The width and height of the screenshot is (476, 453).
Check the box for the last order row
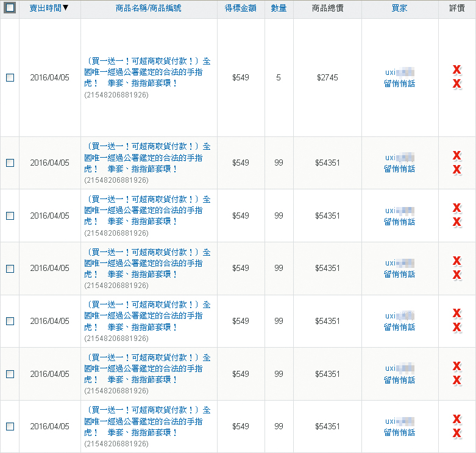point(10,426)
